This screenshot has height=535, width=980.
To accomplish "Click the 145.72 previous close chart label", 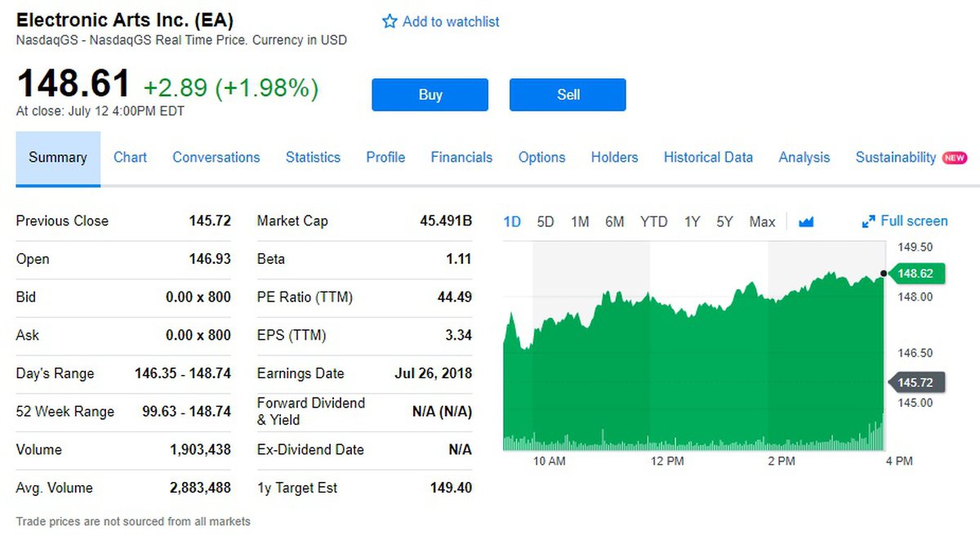I will pyautogui.click(x=915, y=382).
